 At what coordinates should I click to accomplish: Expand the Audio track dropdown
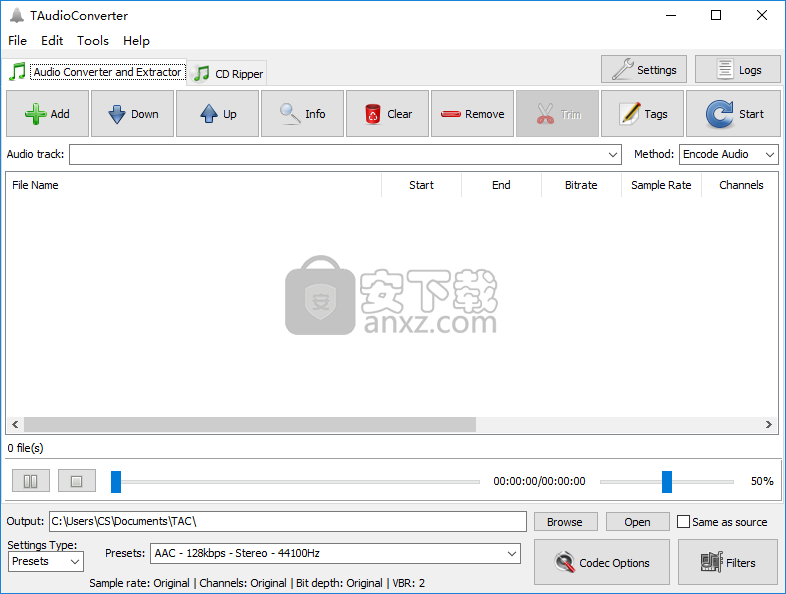pos(613,155)
